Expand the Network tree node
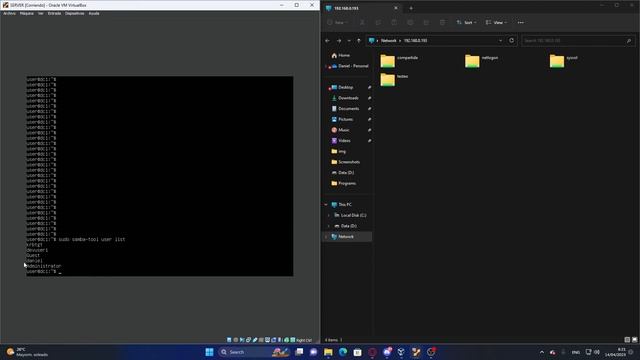The width and height of the screenshot is (640, 360). [326, 236]
